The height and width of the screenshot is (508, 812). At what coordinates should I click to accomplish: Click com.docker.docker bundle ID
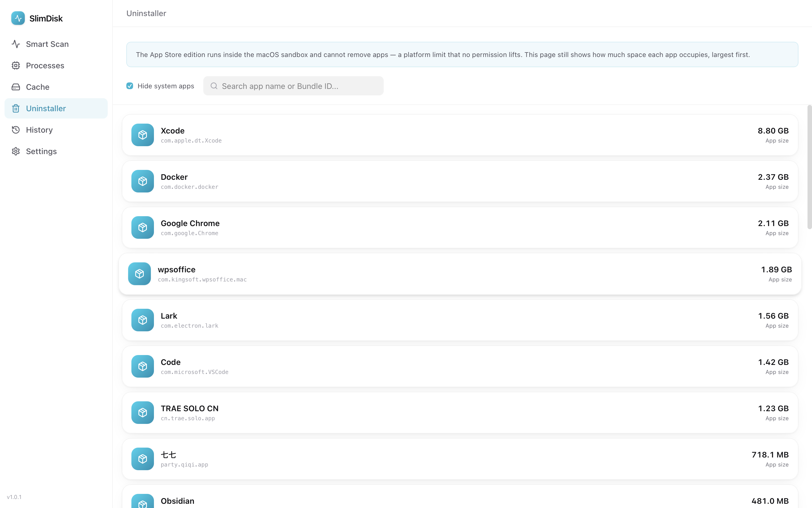189,187
